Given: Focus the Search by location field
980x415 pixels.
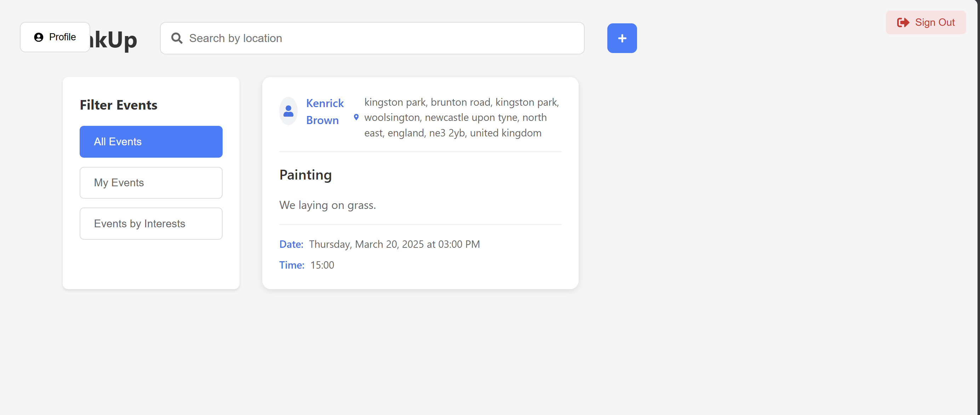Looking at the screenshot, I should tap(380, 38).
